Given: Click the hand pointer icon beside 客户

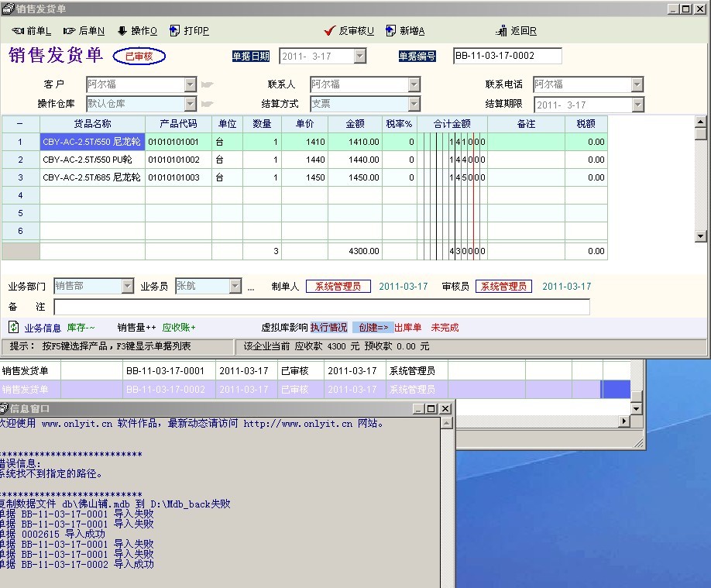Looking at the screenshot, I should click(x=207, y=84).
